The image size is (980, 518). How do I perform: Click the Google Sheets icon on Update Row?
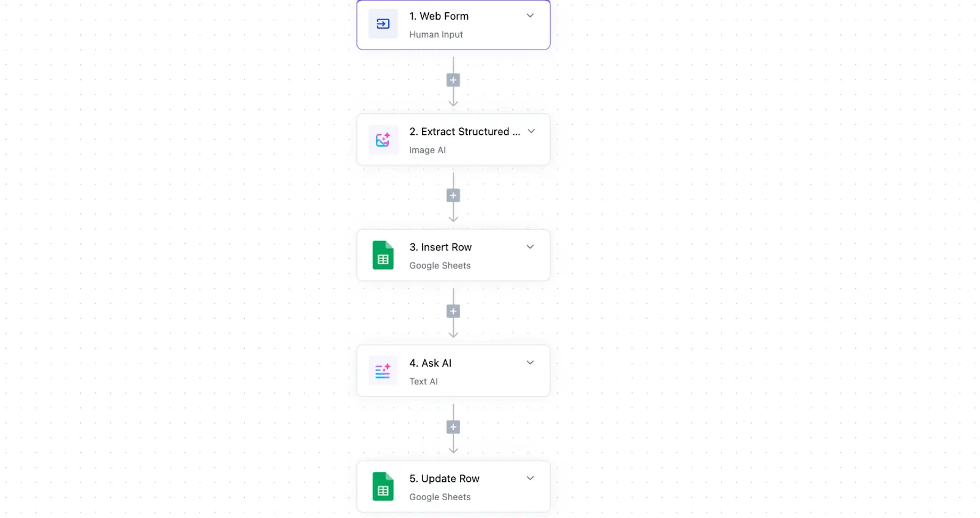coord(382,487)
